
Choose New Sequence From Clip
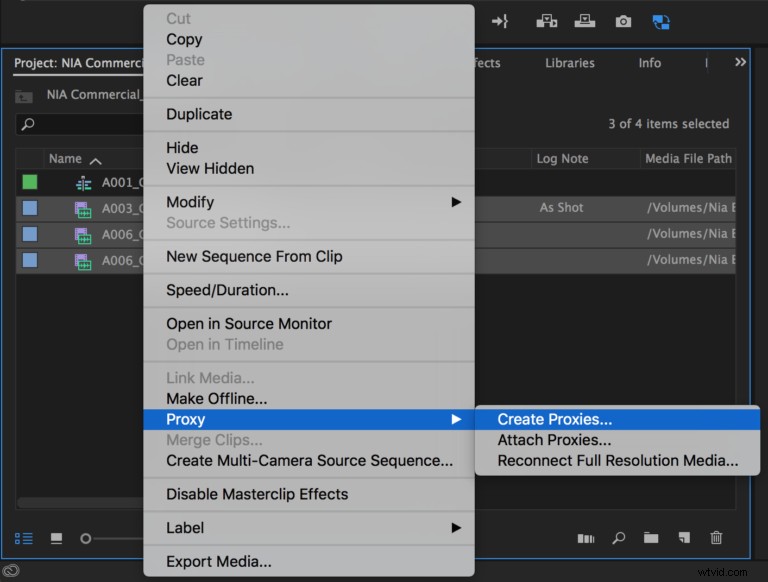tap(309, 257)
